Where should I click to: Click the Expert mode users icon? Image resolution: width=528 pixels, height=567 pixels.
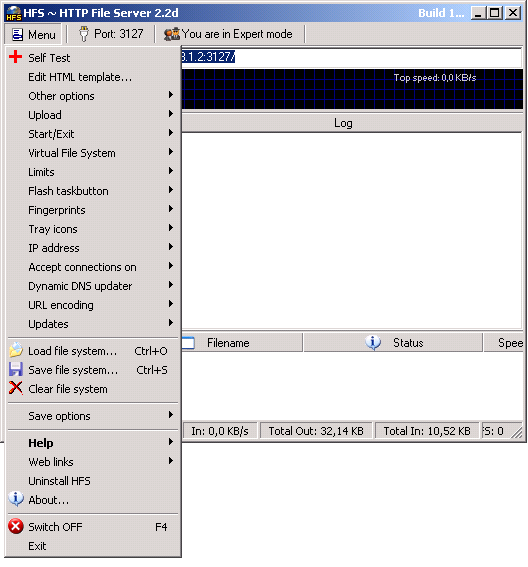point(171,34)
